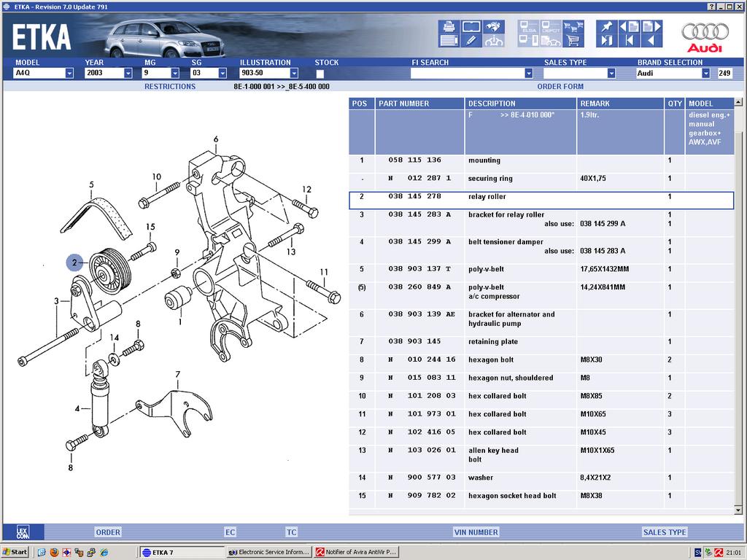Open the ILLUSTRATION dropdown showing 903-50
This screenshot has width=747, height=560.
pyautogui.click(x=294, y=73)
